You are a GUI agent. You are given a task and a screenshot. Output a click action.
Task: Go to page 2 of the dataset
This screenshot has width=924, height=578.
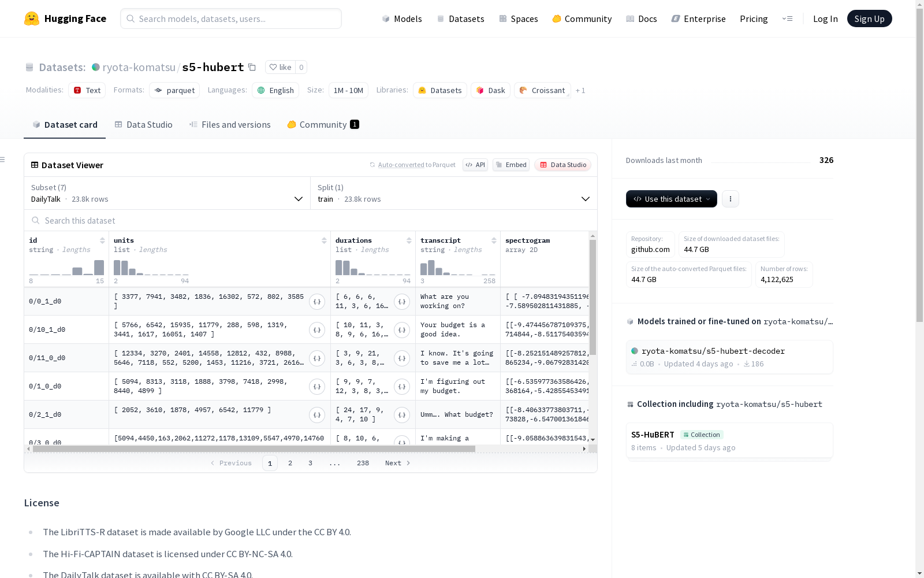point(290,463)
